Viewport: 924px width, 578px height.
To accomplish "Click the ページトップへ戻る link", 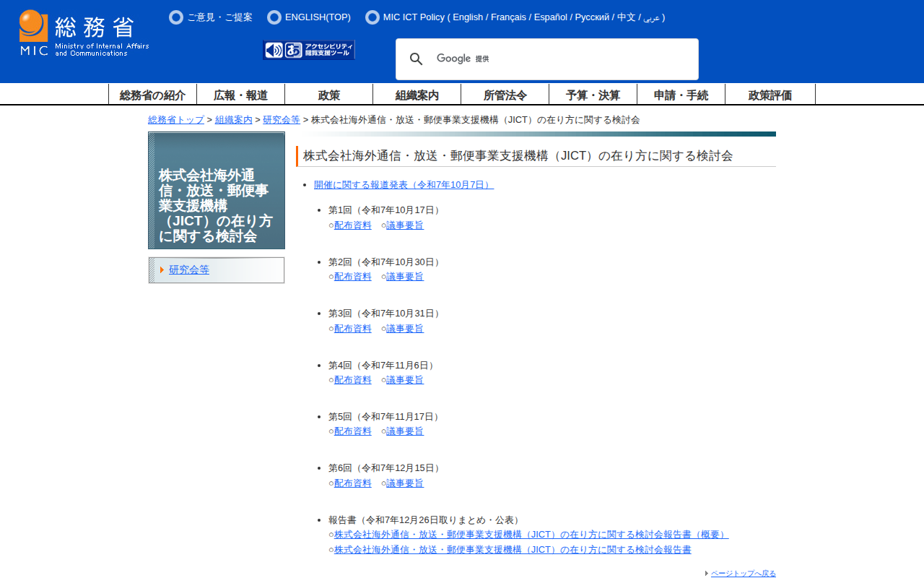I will coord(743,574).
